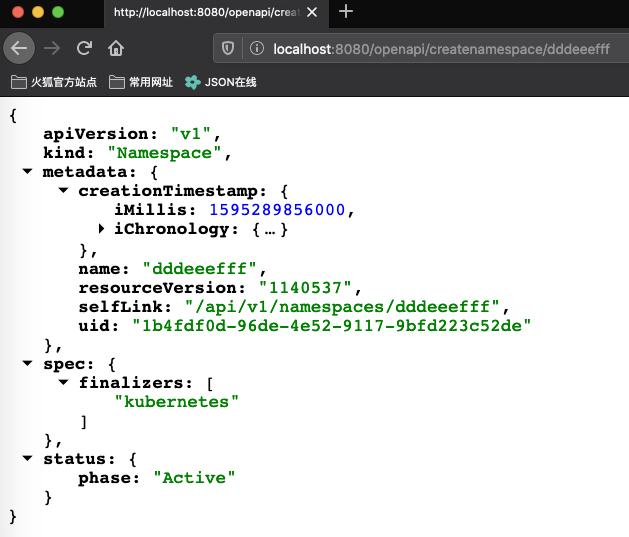The width and height of the screenshot is (629, 537).
Task: Go back to the previous page
Action: coord(19,48)
